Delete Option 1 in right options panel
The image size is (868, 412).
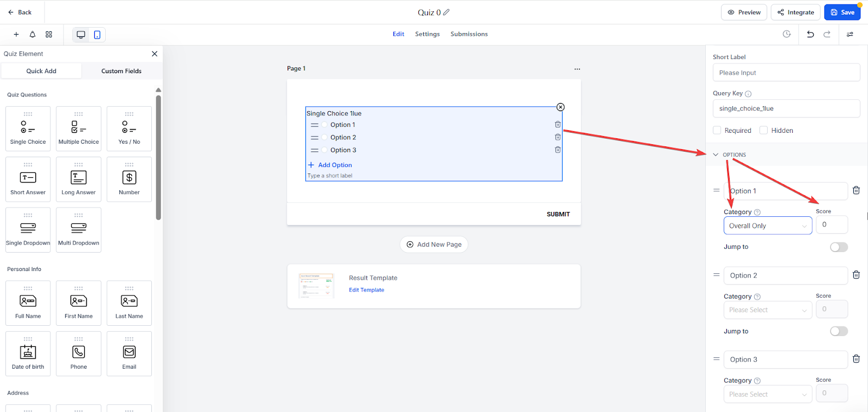[x=856, y=190]
